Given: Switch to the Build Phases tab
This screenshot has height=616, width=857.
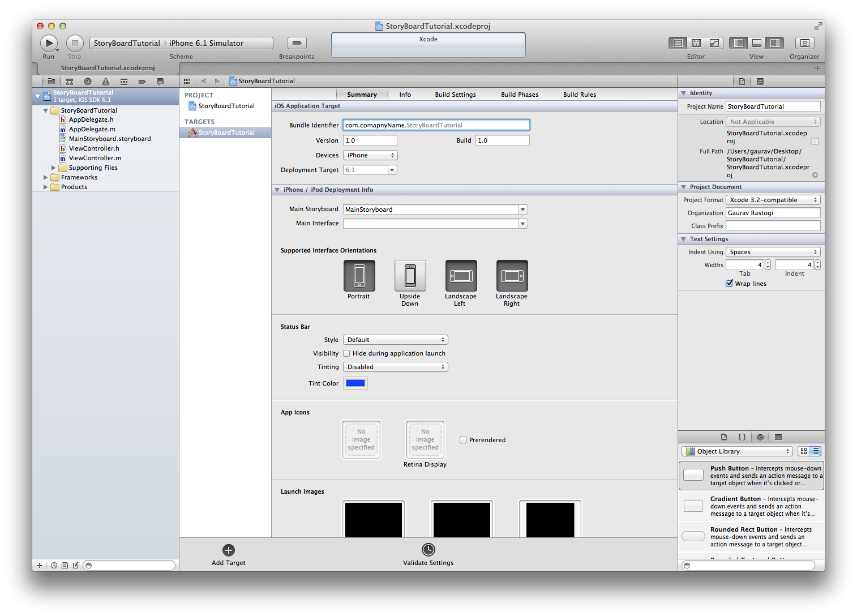Looking at the screenshot, I should 519,95.
